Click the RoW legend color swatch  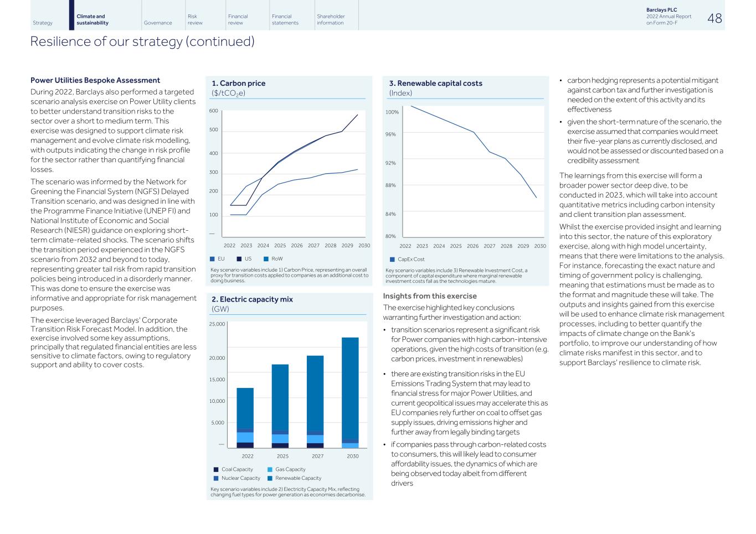tap(266, 259)
